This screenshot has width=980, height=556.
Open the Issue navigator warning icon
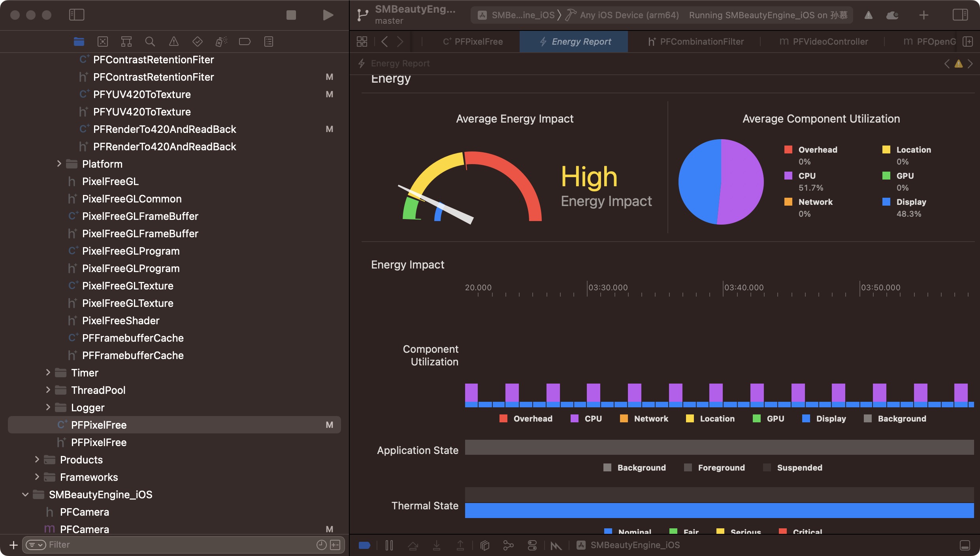pyautogui.click(x=173, y=42)
